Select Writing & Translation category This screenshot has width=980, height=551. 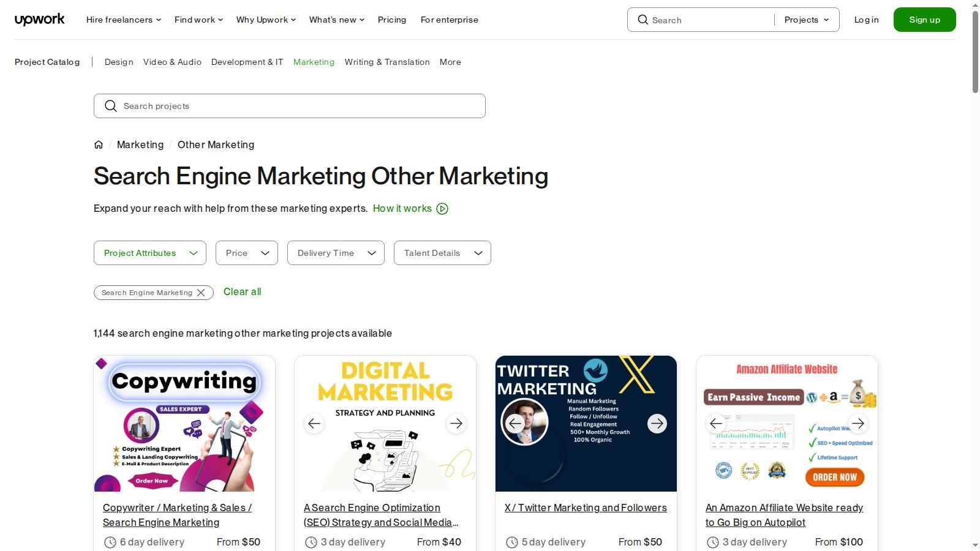tap(387, 62)
